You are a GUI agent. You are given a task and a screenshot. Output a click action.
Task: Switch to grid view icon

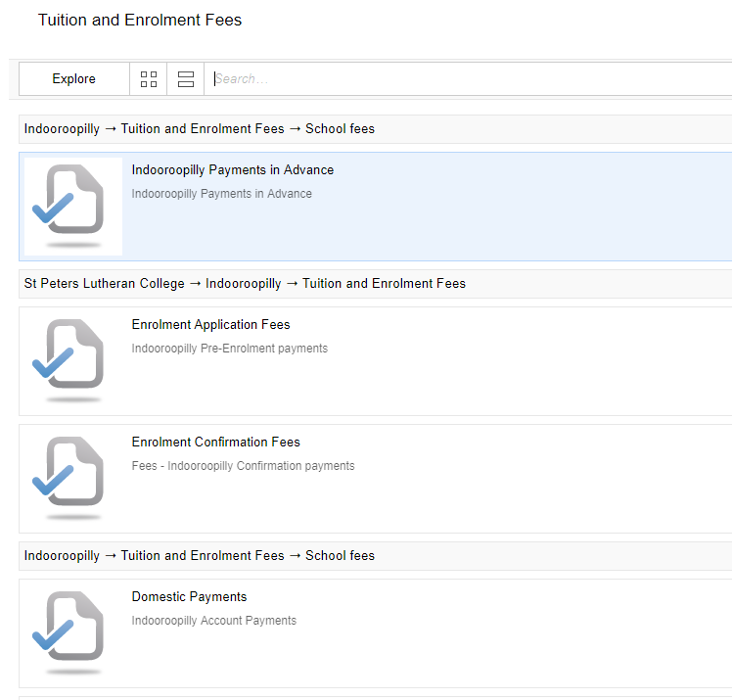pos(149,79)
